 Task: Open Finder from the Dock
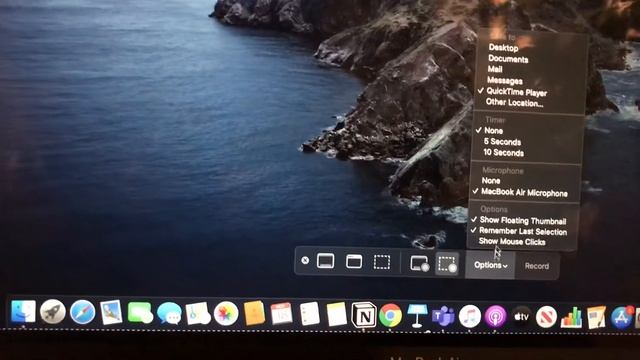pyautogui.click(x=23, y=312)
